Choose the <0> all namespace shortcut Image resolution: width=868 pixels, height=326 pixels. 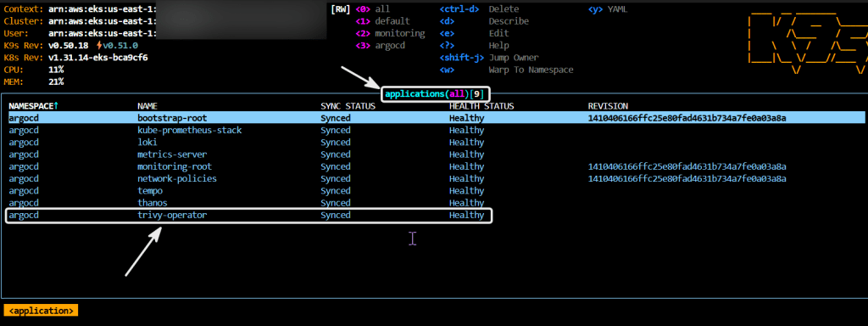tap(373, 8)
